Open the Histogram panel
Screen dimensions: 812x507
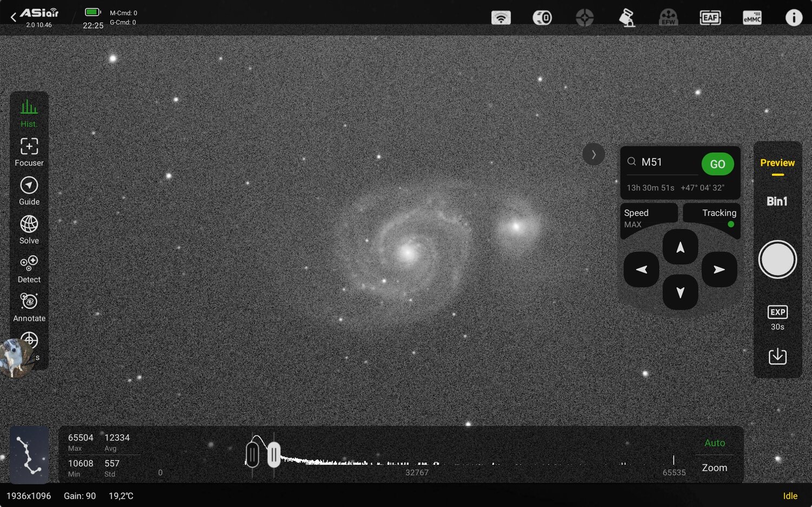29,112
